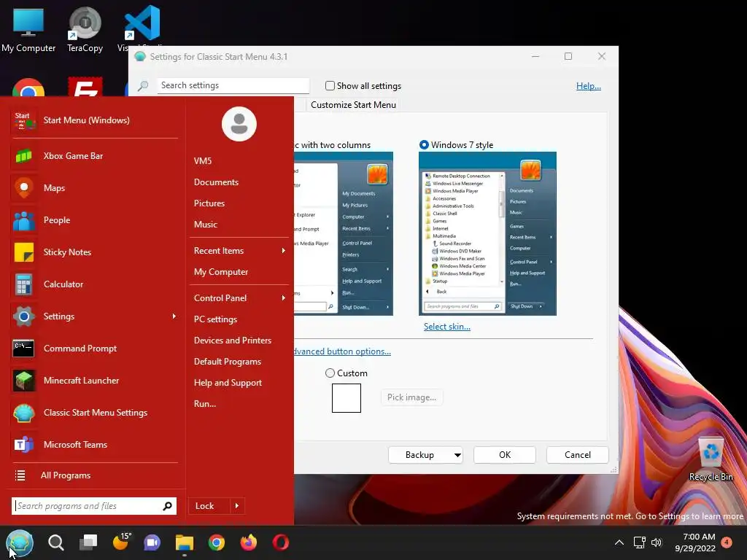This screenshot has height=560, width=747.
Task: Click the volume speaker tray icon
Action: pos(657,542)
